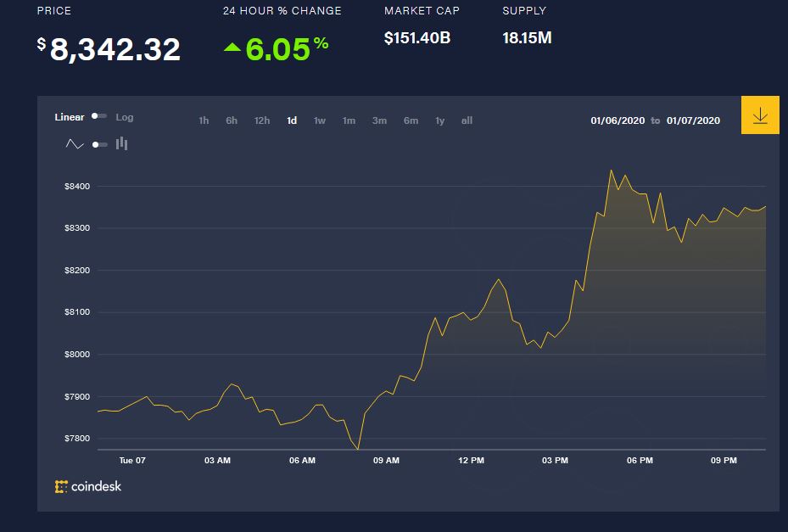Screen dimensions: 788x532
Task: Click the $8,342.32 price value
Action: [115, 49]
